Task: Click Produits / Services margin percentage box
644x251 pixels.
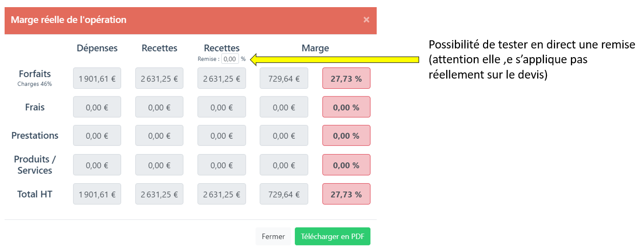Action: point(346,165)
